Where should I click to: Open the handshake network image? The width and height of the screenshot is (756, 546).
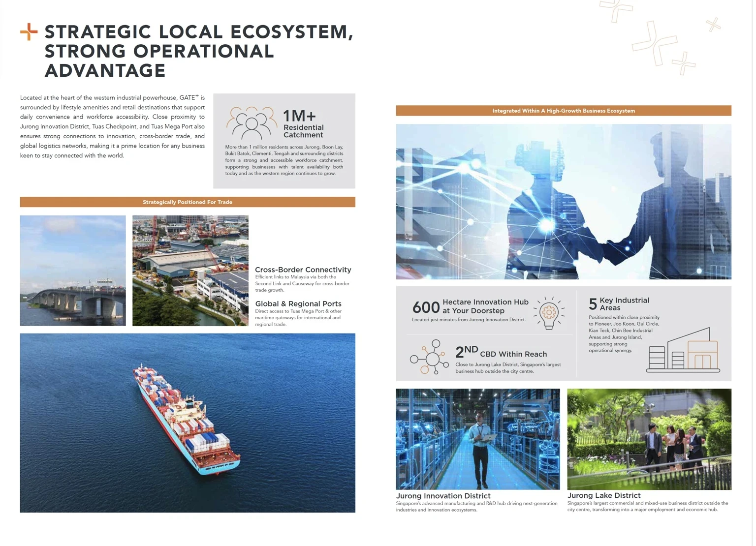(564, 202)
